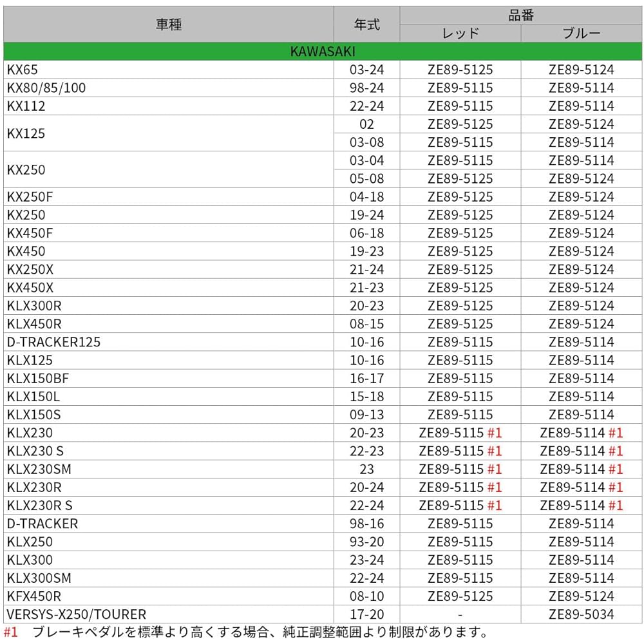Click blue part ZE89-5114 for KX80/85/100
This screenshot has height=644, width=644.
pos(581,88)
